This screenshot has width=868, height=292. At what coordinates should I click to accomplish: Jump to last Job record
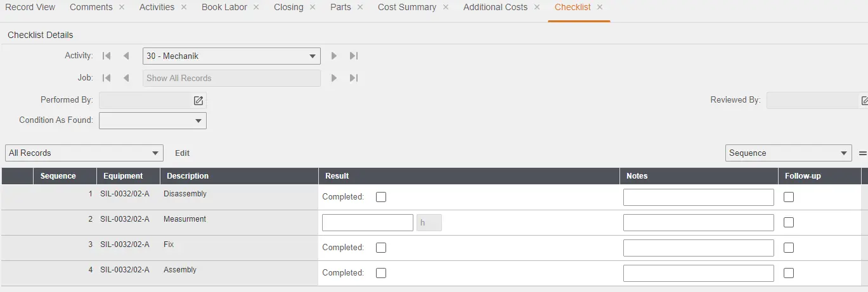pyautogui.click(x=354, y=78)
